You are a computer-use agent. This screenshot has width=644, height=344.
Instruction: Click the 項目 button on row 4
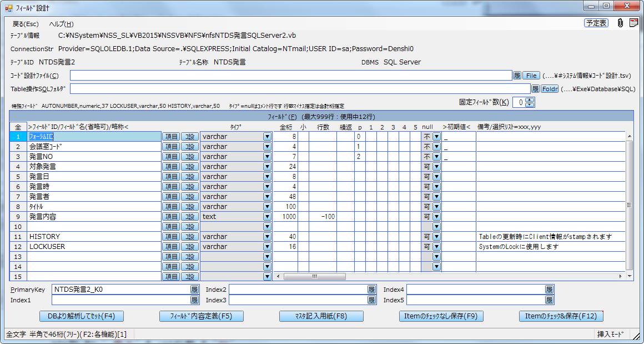(x=170, y=167)
